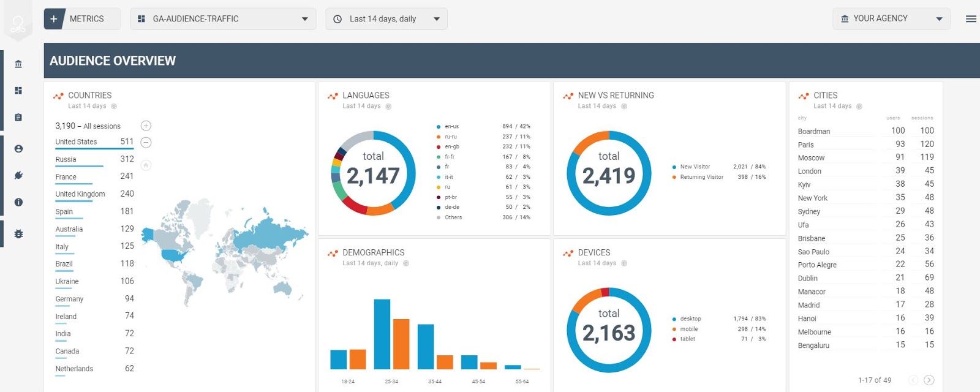
Task: Click the small circle icon under Demographics title
Action: tap(405, 263)
